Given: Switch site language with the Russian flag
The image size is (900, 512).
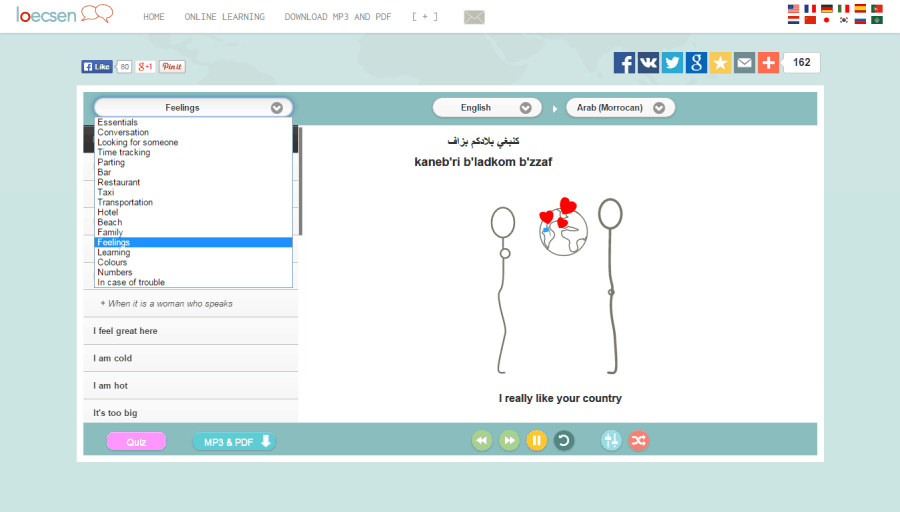Looking at the screenshot, I should point(860,20).
